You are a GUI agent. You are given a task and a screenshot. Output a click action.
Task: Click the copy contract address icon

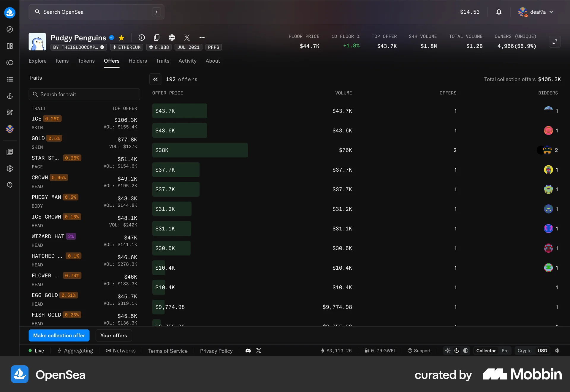157,37
